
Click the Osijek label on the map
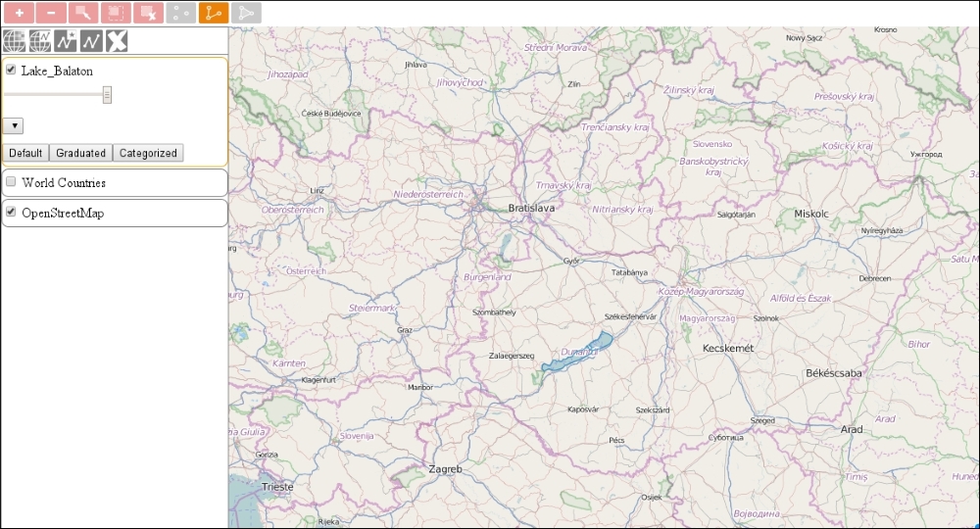[x=652, y=498]
